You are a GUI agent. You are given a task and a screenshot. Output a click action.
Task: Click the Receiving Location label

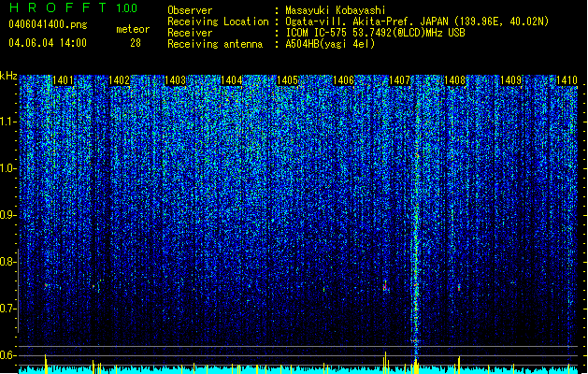coord(218,22)
